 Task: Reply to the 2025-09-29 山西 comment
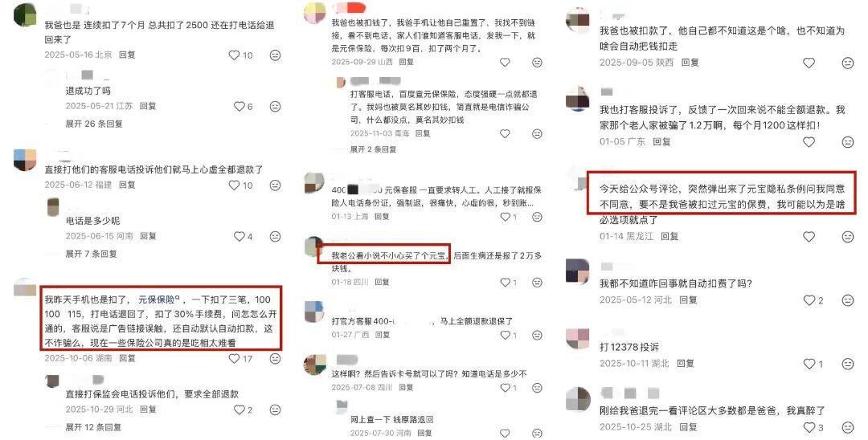[407, 62]
